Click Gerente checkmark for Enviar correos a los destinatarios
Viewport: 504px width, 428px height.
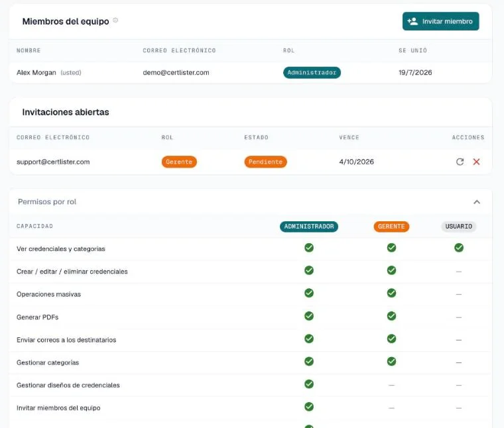point(391,339)
